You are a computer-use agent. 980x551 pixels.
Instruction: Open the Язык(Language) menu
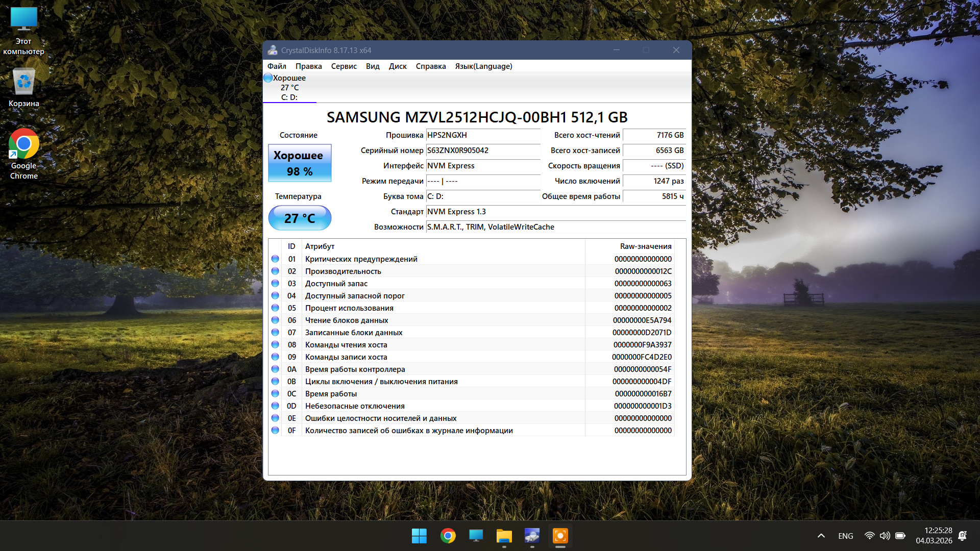pyautogui.click(x=483, y=66)
